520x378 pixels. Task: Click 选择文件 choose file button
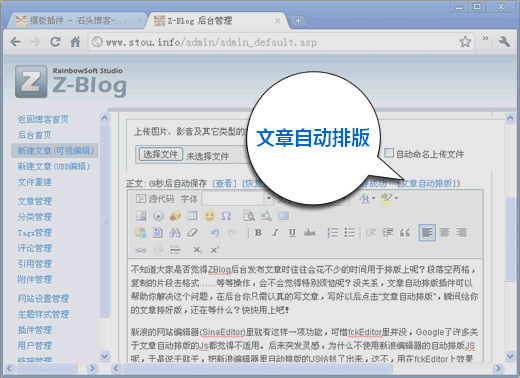tap(161, 154)
